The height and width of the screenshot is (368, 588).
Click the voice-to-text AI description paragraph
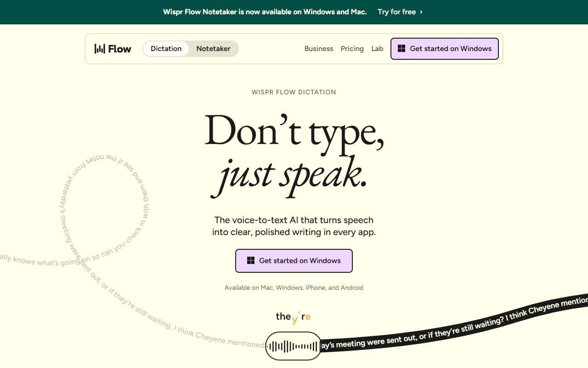pos(294,226)
